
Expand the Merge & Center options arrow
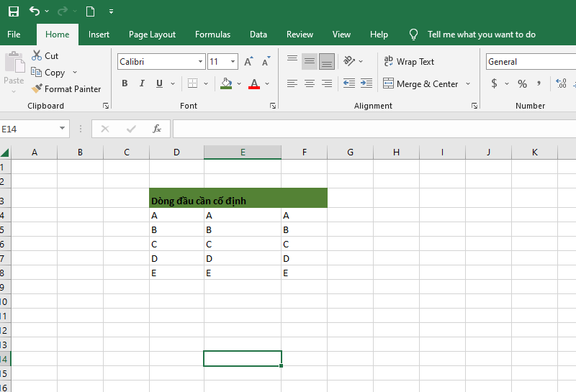click(x=468, y=83)
